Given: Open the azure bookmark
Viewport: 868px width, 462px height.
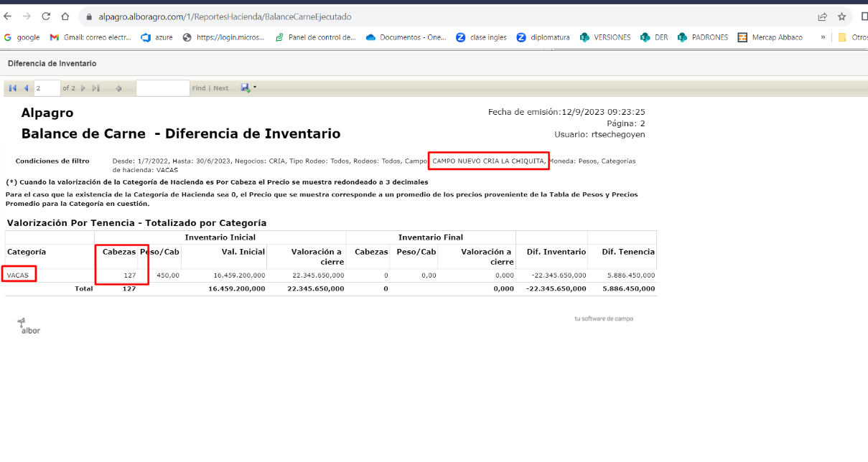Looking at the screenshot, I should 157,37.
